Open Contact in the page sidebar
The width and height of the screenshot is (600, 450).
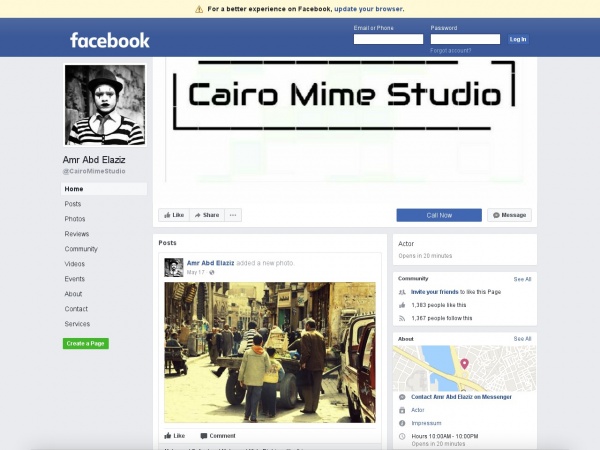76,309
